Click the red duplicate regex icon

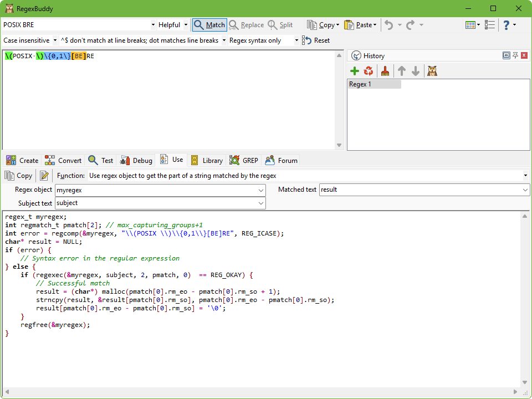click(x=369, y=71)
